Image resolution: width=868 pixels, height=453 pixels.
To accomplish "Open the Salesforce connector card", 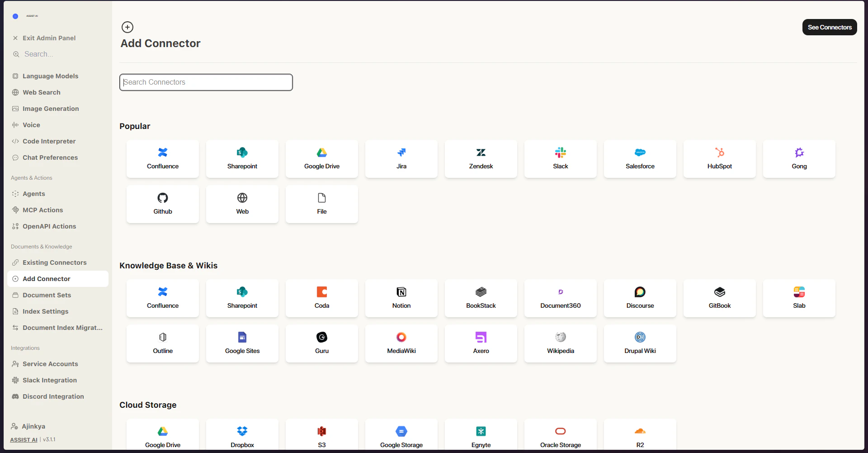I will pos(640,159).
